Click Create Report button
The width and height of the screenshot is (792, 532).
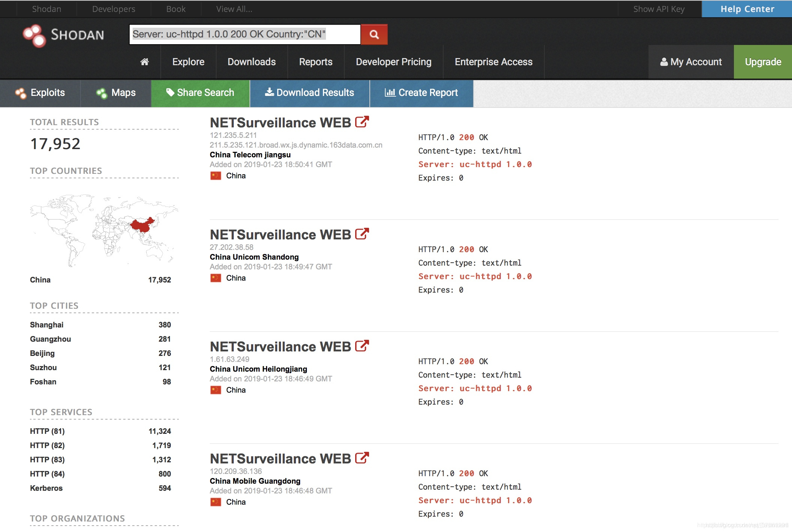pyautogui.click(x=421, y=93)
